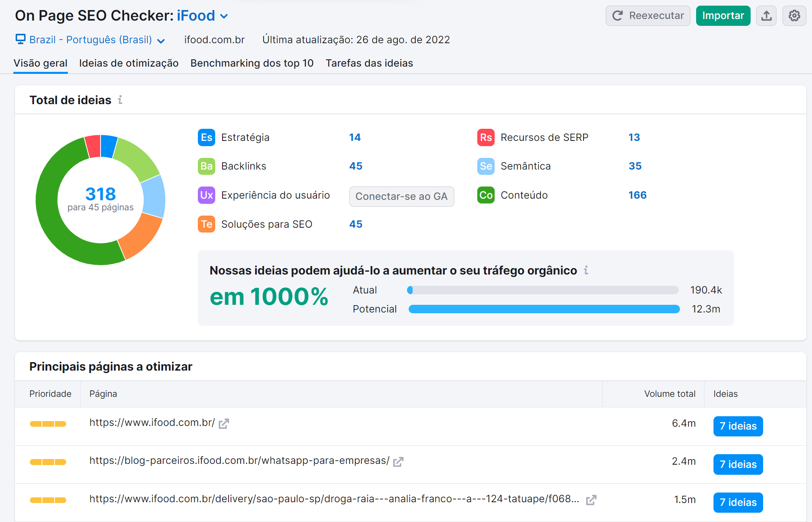The image size is (812, 522).
Task: Click the Reexecutar button
Action: click(648, 16)
